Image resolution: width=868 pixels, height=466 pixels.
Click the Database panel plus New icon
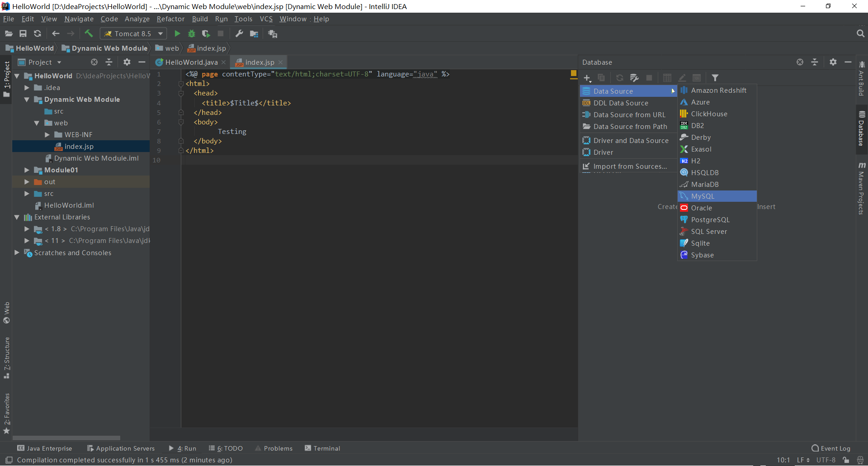click(587, 78)
